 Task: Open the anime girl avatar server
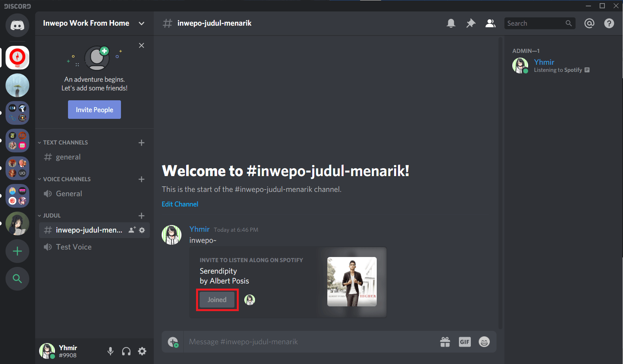[x=17, y=223]
